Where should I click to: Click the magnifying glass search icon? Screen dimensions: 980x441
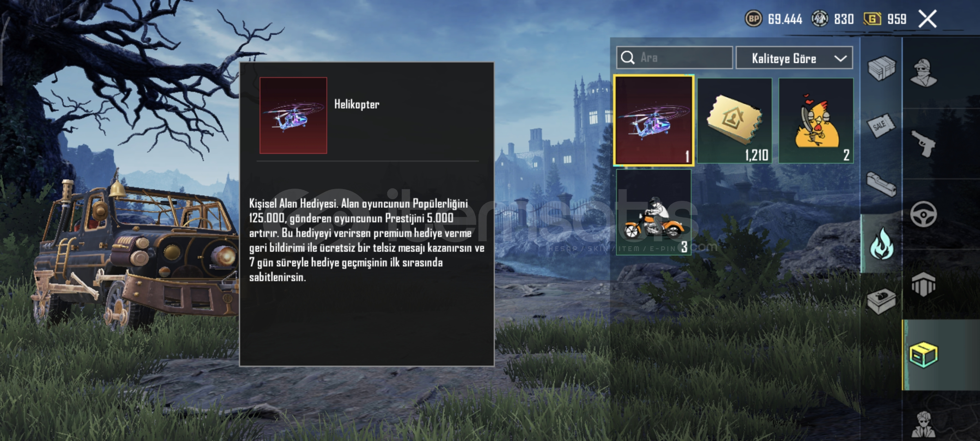[628, 58]
